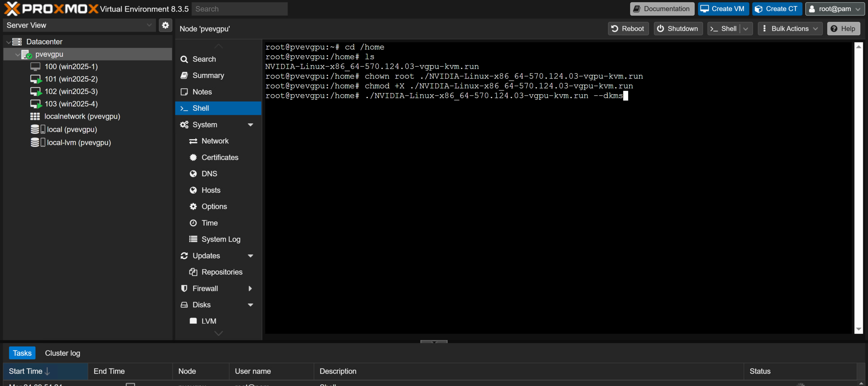Click the VM 100 (win2025-1) monitor icon

(x=35, y=66)
